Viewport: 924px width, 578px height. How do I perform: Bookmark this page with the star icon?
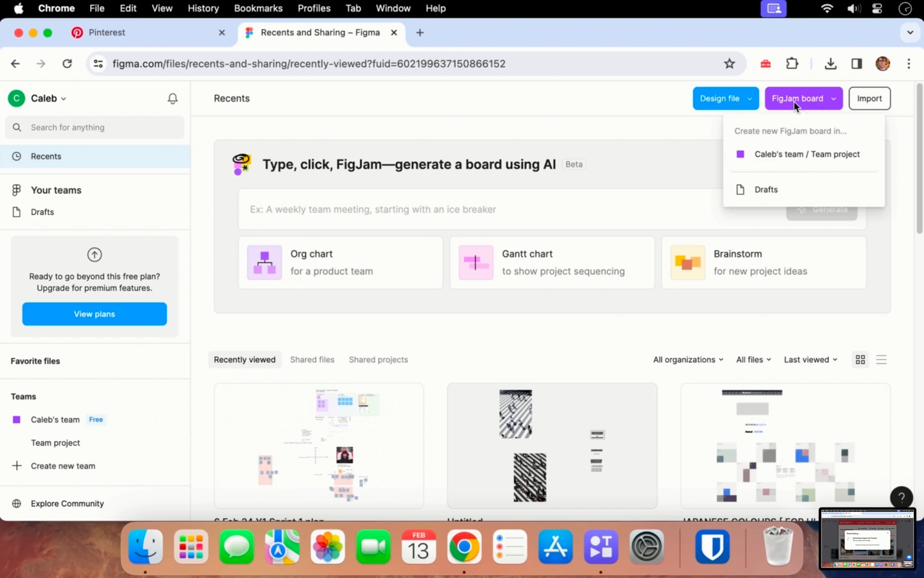coord(730,64)
